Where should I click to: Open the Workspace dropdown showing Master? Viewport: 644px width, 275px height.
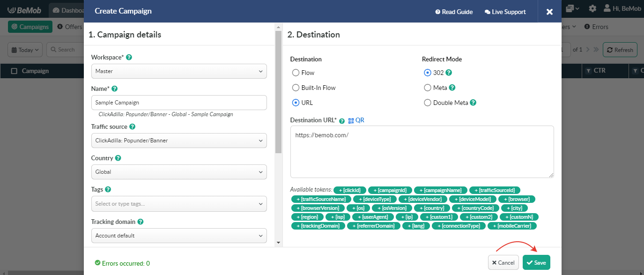tap(179, 71)
